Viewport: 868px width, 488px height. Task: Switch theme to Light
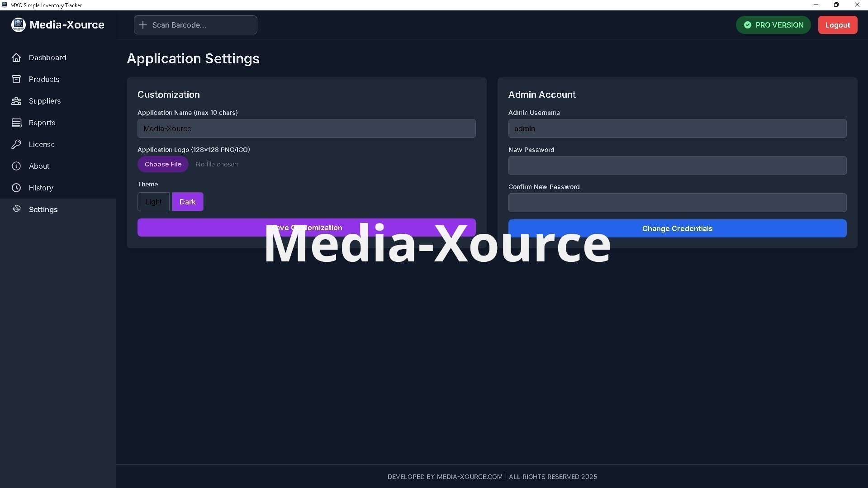tap(153, 202)
